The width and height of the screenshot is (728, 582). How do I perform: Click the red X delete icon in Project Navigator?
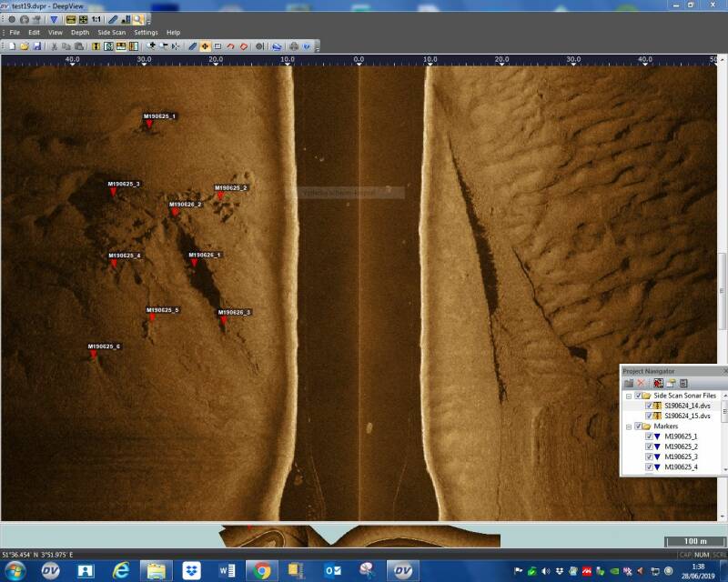pos(642,383)
